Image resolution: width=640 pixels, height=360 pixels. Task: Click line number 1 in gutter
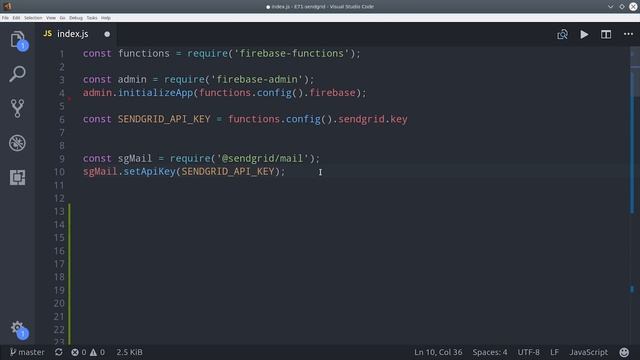click(x=62, y=54)
